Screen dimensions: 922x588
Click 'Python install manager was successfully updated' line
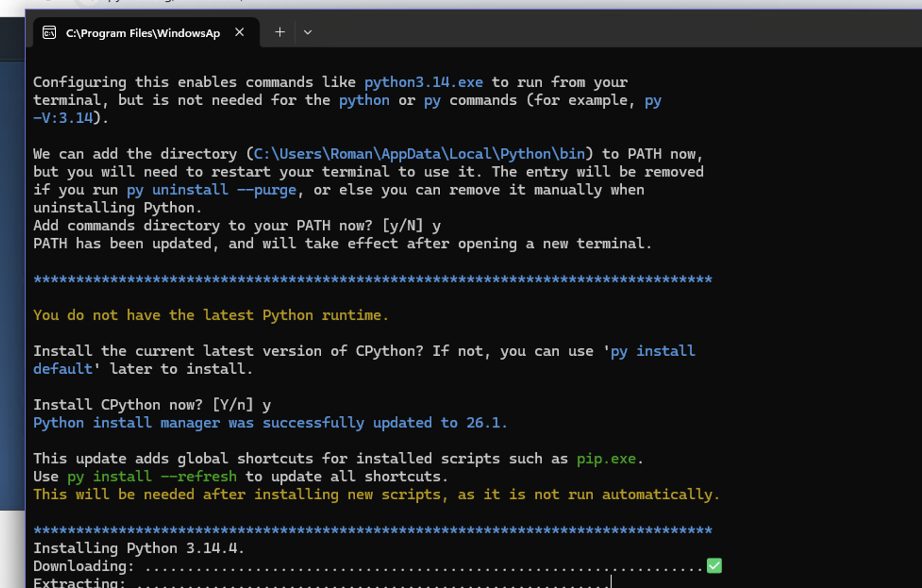pyautogui.click(x=270, y=423)
